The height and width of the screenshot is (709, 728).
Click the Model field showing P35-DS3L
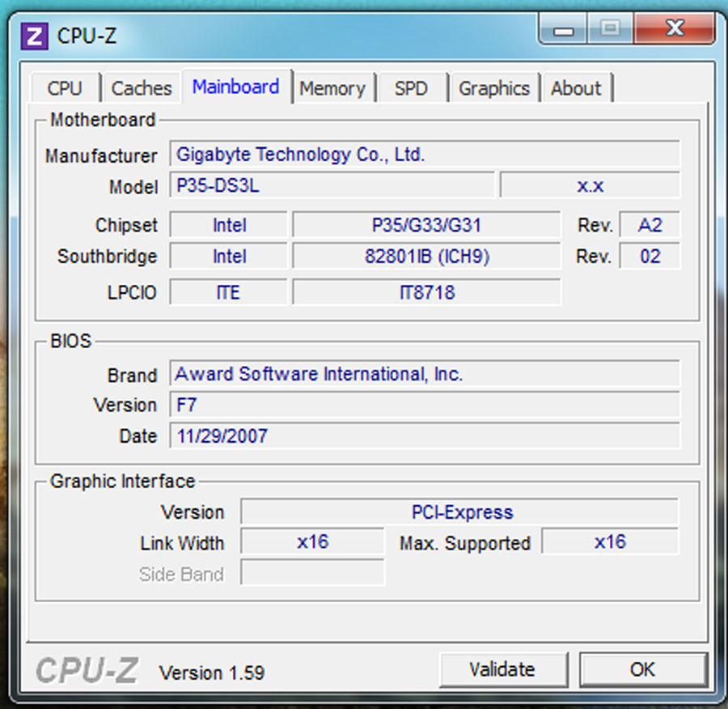333,186
